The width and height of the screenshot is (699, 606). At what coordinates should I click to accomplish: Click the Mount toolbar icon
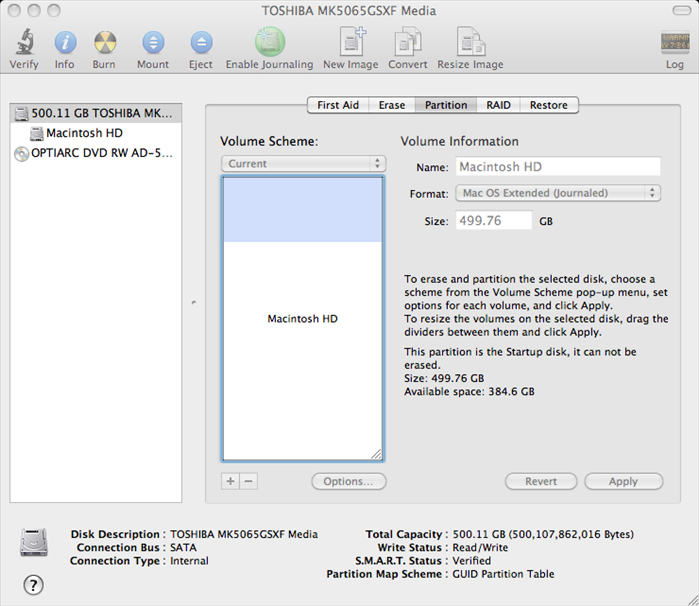click(153, 43)
